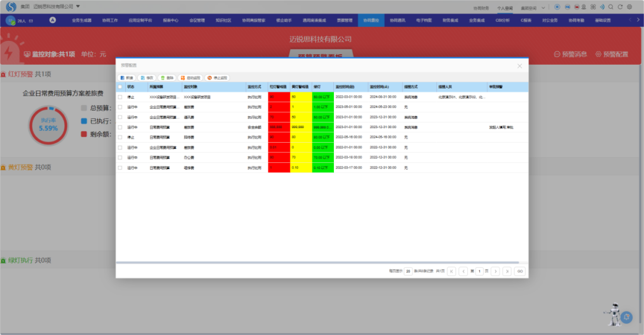Click the 停止监控 stop monitoring button
644x335 pixels.
218,78
